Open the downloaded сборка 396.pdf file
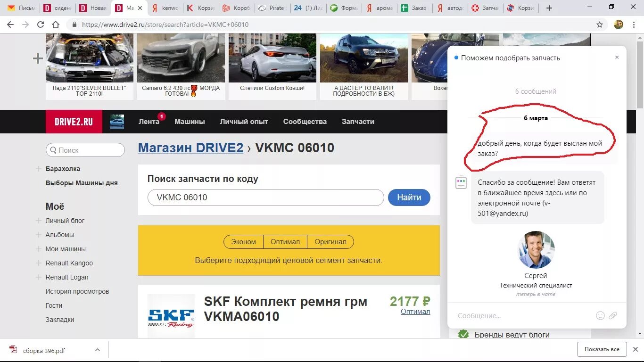 point(44,350)
